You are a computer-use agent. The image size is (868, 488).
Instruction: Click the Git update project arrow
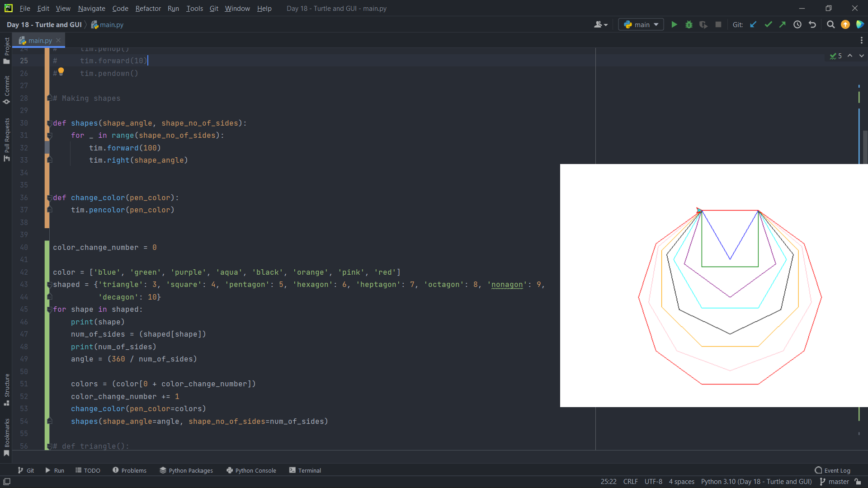point(753,25)
